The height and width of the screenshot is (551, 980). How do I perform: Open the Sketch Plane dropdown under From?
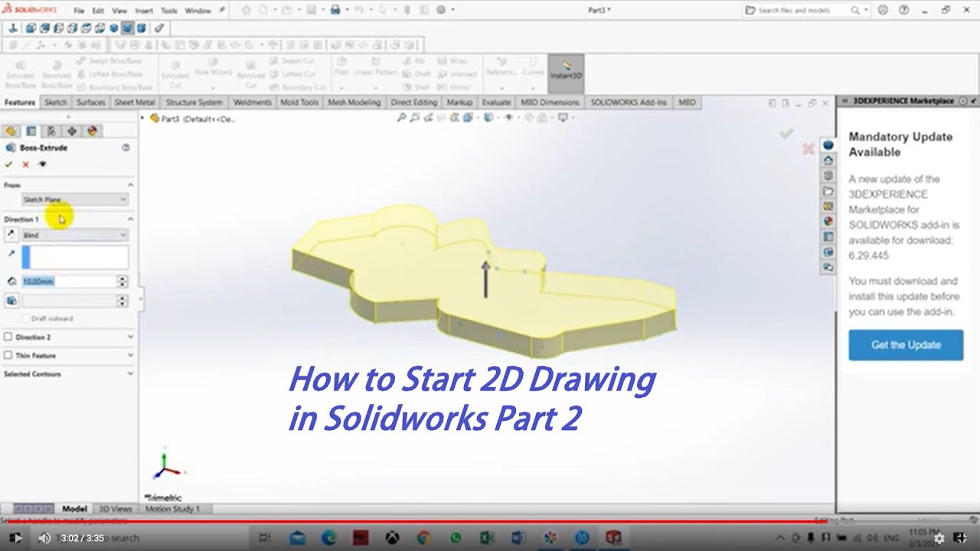click(74, 200)
